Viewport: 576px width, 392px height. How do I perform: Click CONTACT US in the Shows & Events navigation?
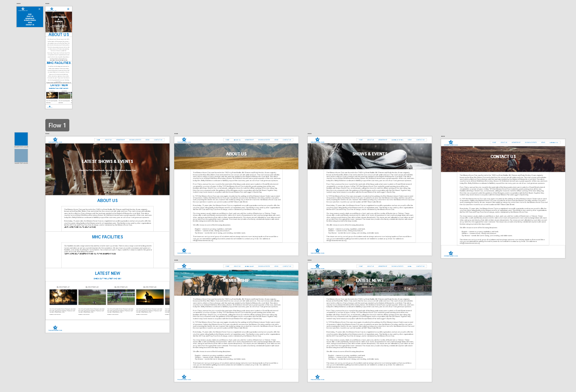[420, 139]
